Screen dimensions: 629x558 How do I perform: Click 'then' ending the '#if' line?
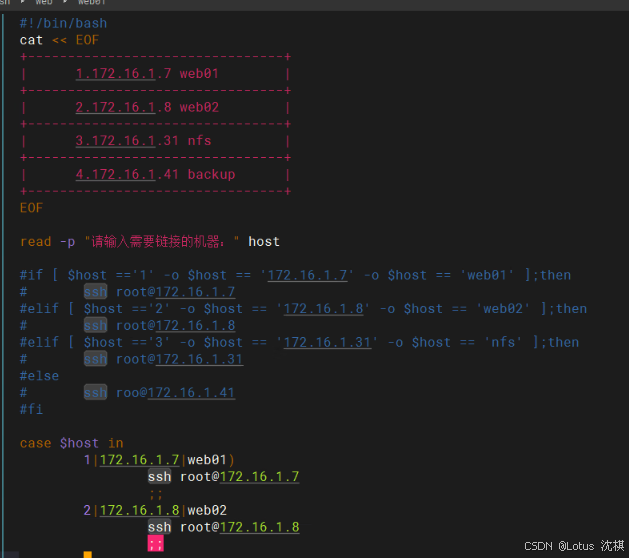(555, 275)
